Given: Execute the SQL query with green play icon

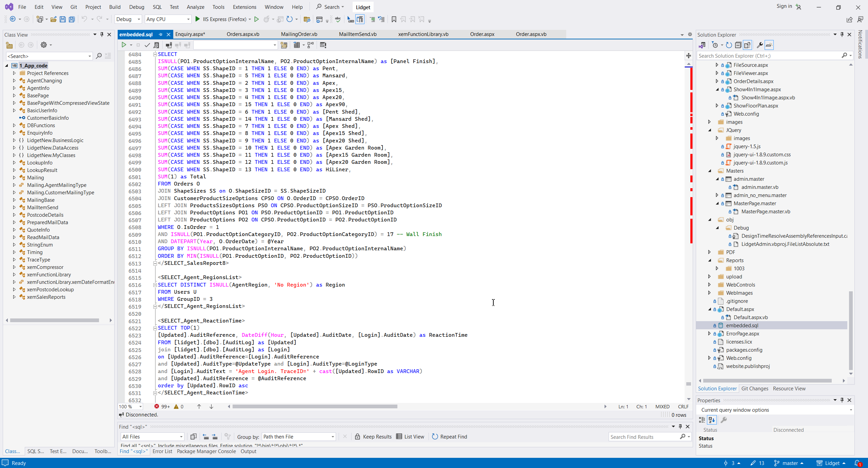Looking at the screenshot, I should click(124, 45).
